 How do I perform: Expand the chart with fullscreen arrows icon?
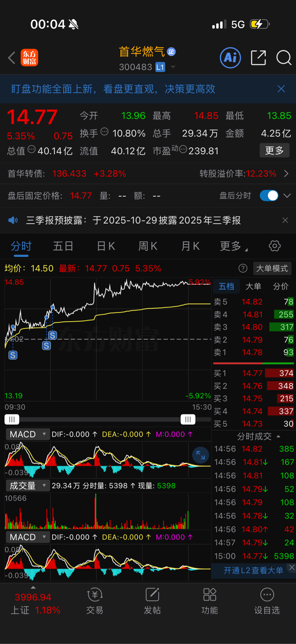coord(201,455)
